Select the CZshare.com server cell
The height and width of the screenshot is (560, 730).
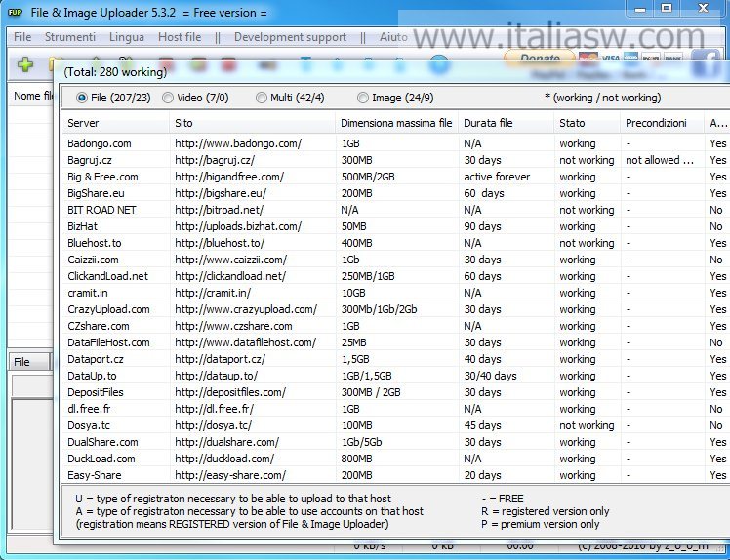pyautogui.click(x=99, y=326)
